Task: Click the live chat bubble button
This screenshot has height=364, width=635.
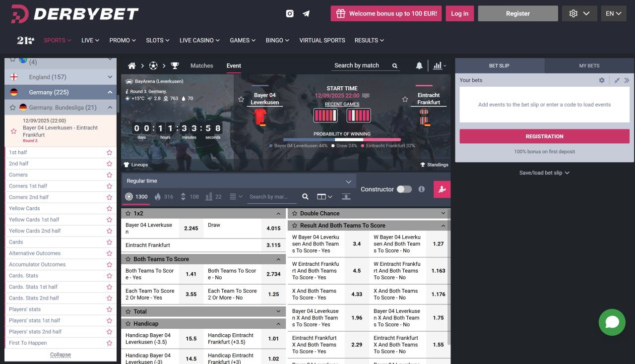Action: click(612, 322)
